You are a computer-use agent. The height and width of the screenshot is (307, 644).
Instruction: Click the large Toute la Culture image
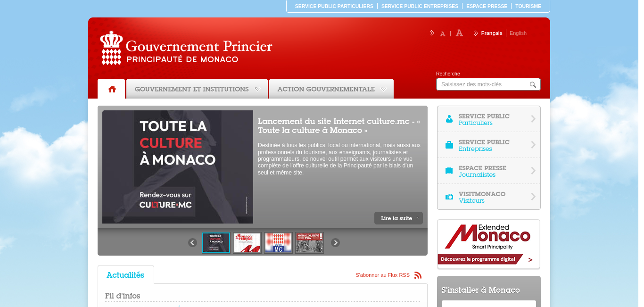[x=178, y=167]
